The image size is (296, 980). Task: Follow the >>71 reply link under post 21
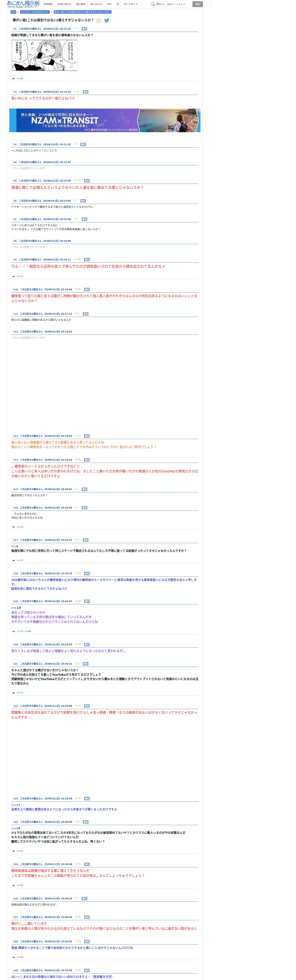click(20, 693)
